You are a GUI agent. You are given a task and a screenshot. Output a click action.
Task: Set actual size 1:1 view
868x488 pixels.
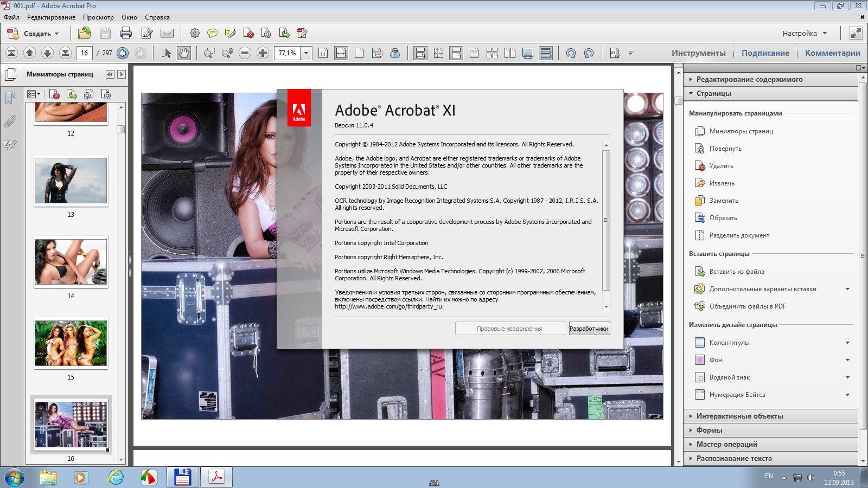[323, 53]
